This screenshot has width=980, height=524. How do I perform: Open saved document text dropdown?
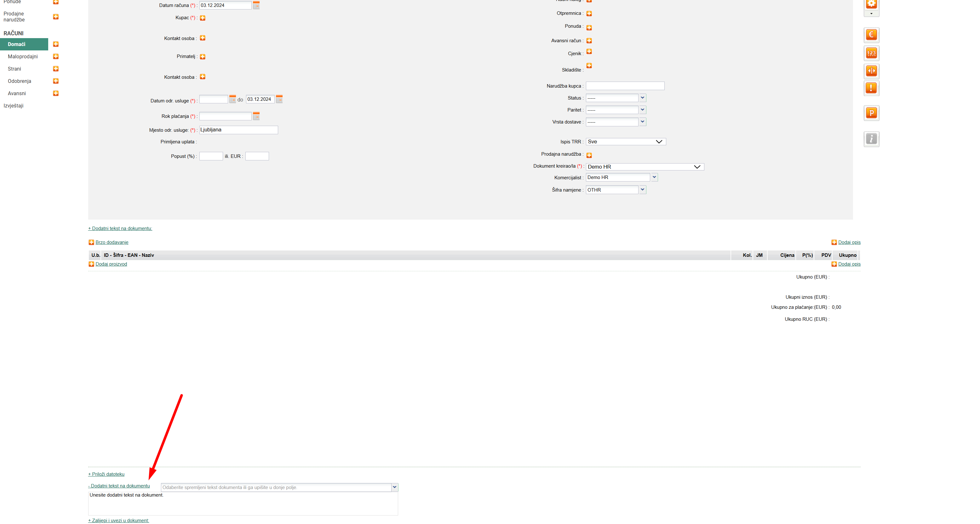coord(394,487)
